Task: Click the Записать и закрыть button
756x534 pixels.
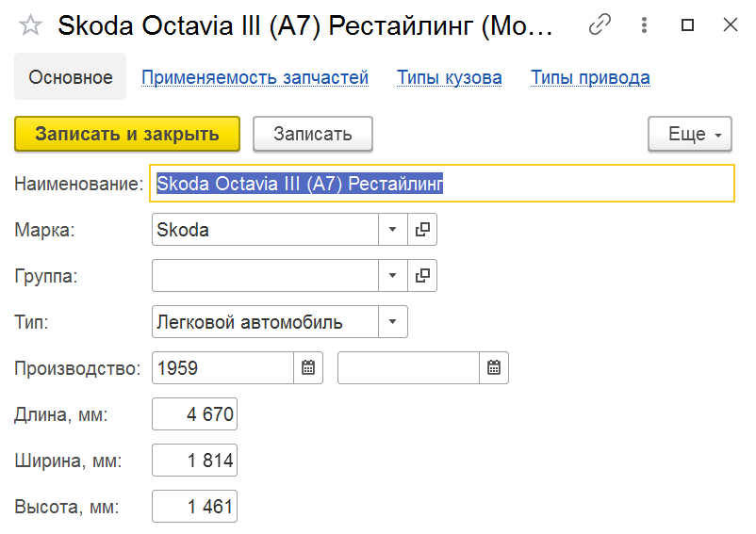Action: pos(127,134)
